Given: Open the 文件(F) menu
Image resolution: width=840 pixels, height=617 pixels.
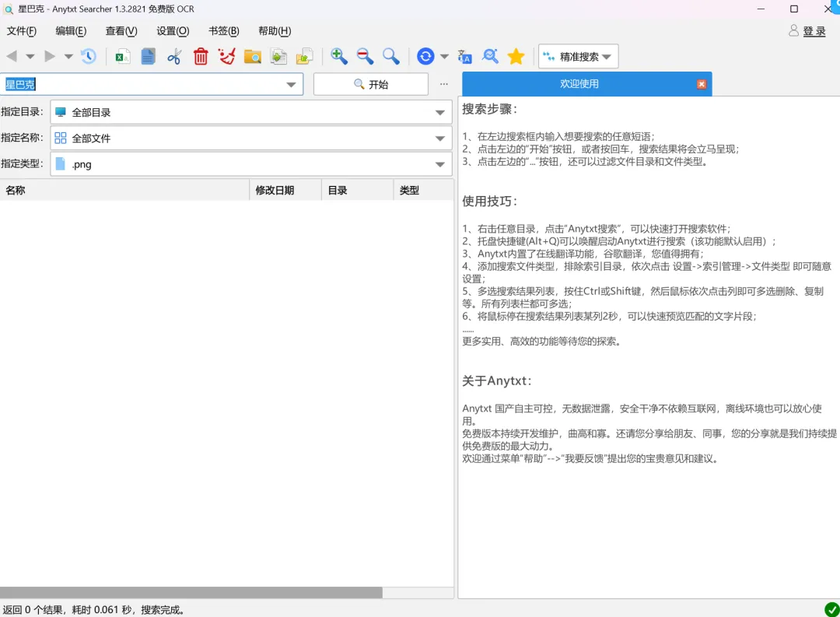Looking at the screenshot, I should [x=22, y=31].
